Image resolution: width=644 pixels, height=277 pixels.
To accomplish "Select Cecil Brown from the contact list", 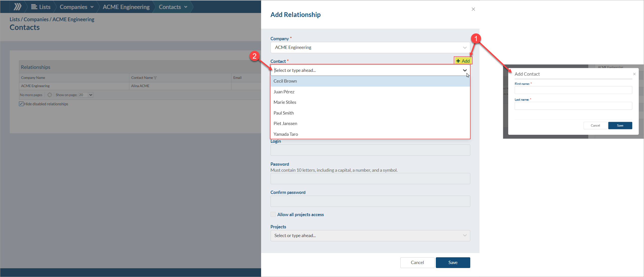I will coord(285,81).
